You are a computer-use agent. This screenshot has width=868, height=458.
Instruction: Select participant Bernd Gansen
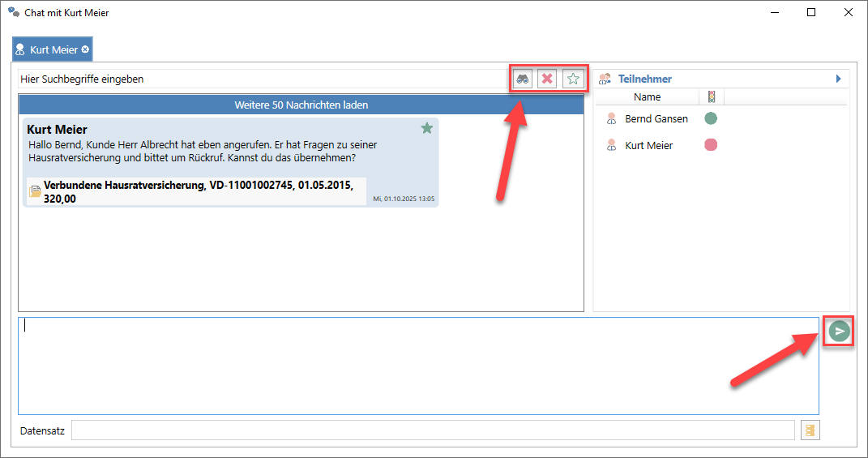pos(656,118)
